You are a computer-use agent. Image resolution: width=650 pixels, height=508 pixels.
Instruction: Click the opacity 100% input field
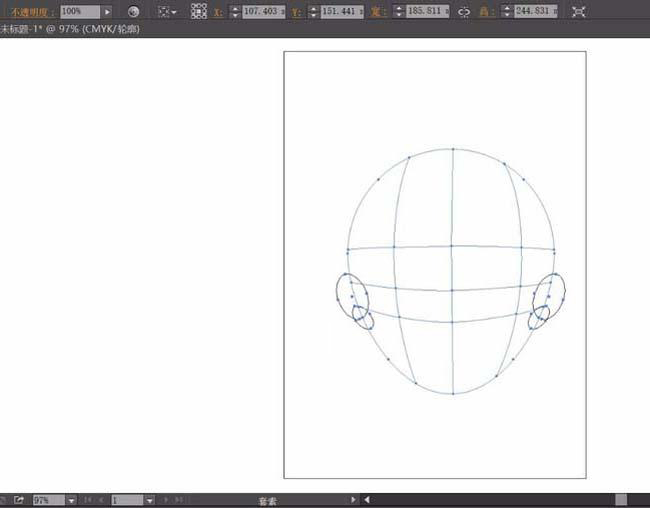(x=78, y=11)
